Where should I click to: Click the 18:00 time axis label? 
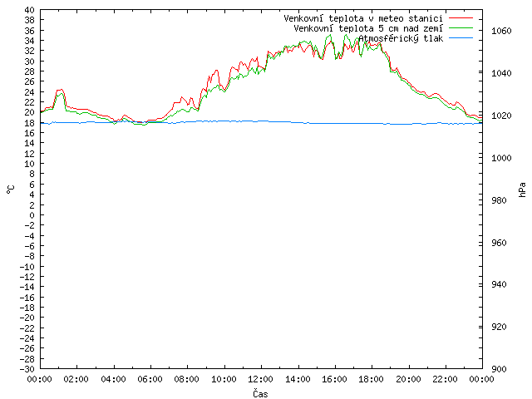click(372, 379)
